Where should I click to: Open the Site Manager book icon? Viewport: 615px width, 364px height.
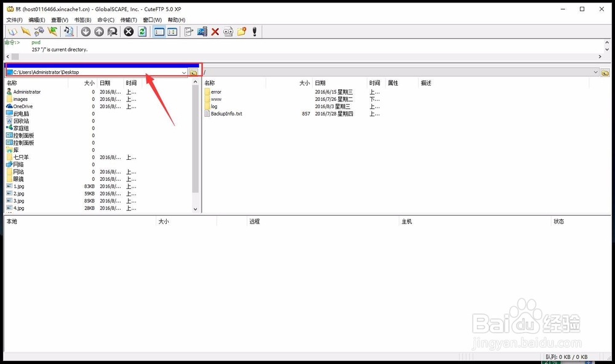click(x=12, y=32)
